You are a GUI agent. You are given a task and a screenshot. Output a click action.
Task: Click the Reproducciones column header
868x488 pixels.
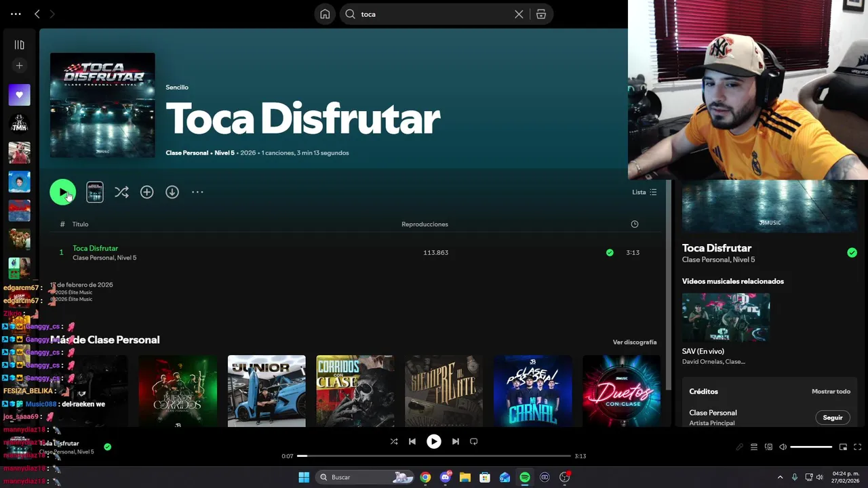tap(425, 224)
